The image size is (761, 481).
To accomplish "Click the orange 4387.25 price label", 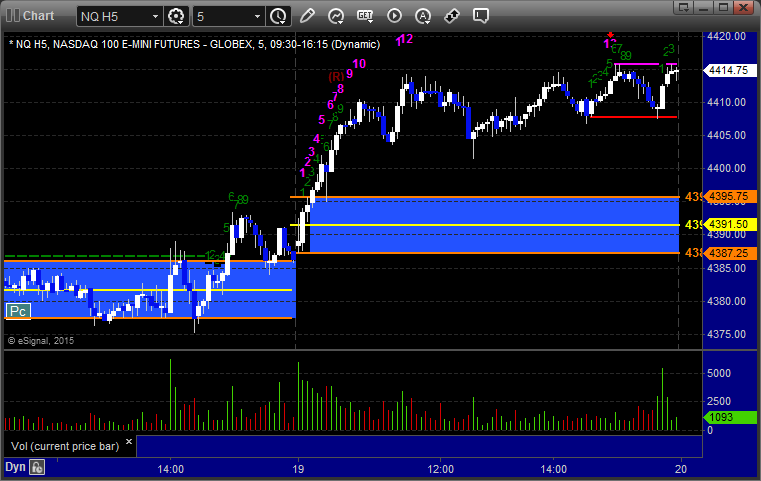I will 729,253.
